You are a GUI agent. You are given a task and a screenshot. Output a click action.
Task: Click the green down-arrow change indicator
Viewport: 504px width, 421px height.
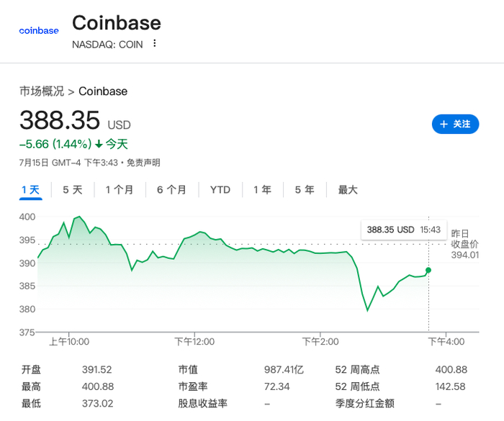99,144
